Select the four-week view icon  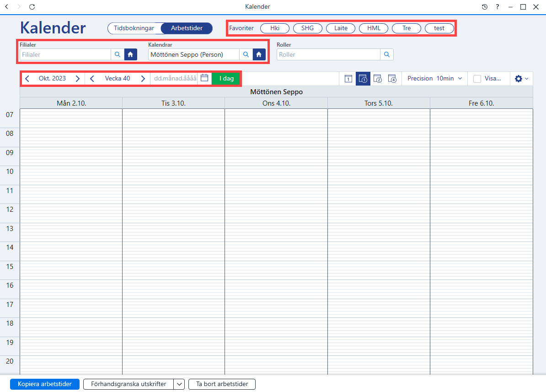[392, 79]
